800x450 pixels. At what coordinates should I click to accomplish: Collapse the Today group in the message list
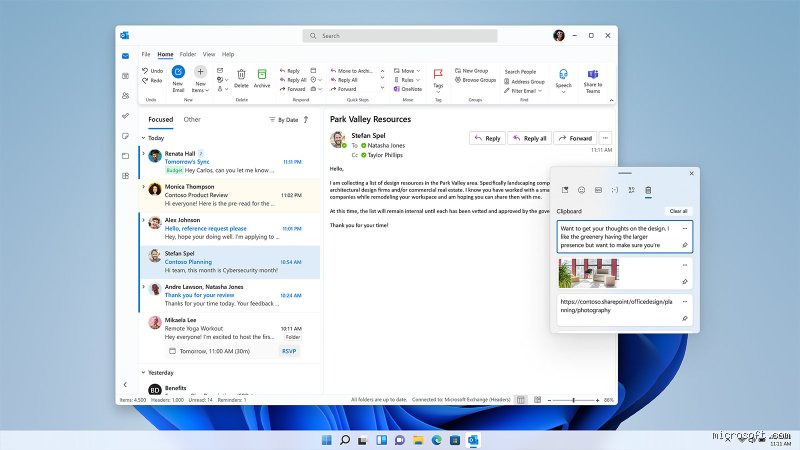[x=143, y=138]
